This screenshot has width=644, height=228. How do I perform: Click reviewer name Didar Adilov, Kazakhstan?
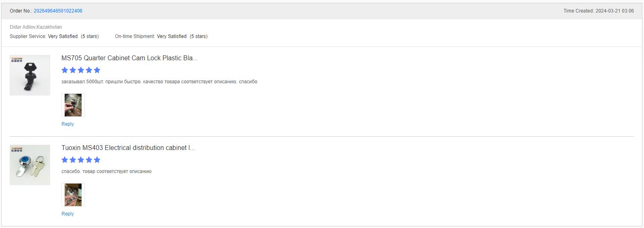click(x=36, y=27)
